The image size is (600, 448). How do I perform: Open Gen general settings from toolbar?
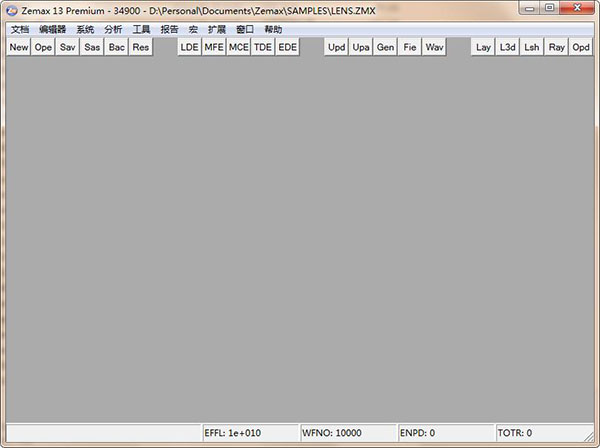385,47
